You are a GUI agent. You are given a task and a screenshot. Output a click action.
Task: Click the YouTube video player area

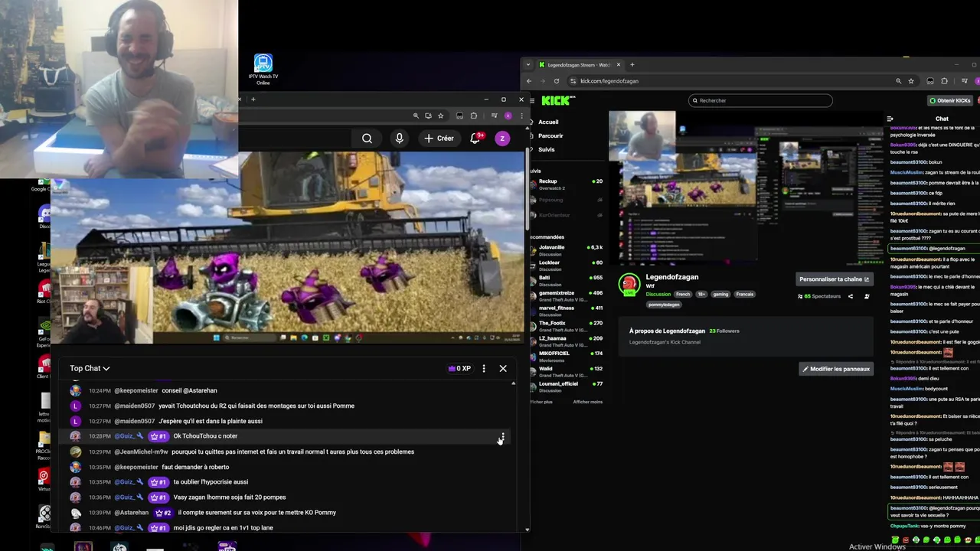pos(287,247)
